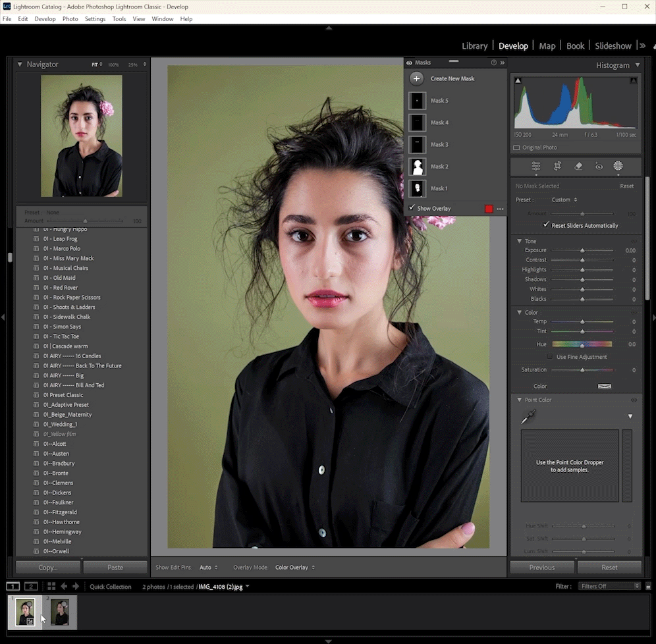
Task: Open the Photo menu
Action: (70, 19)
